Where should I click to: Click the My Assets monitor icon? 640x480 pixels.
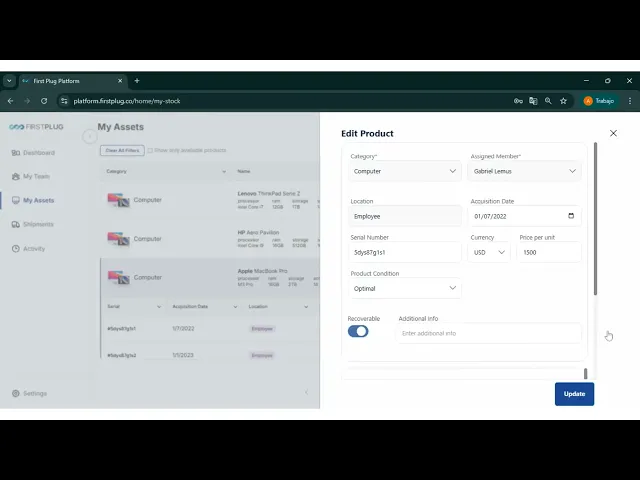tap(16, 200)
